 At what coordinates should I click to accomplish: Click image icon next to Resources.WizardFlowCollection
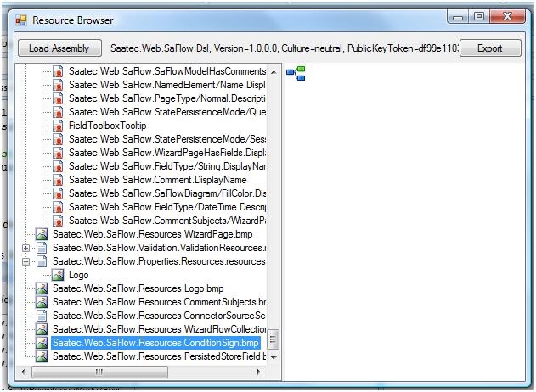coord(42,329)
